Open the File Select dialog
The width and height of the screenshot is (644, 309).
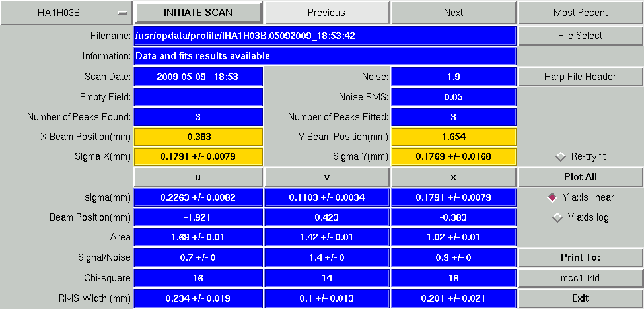click(581, 36)
